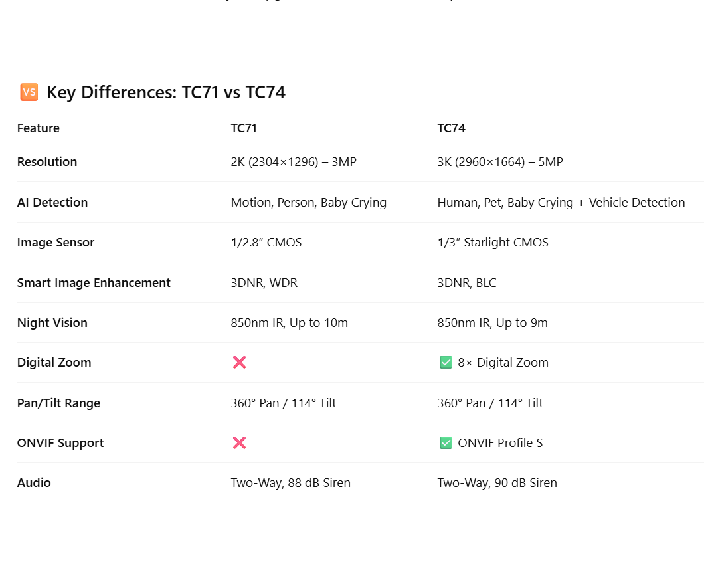Click the green check next to 8× Digital Zoom
Image resolution: width=704 pixels, height=588 pixels.
tap(446, 363)
